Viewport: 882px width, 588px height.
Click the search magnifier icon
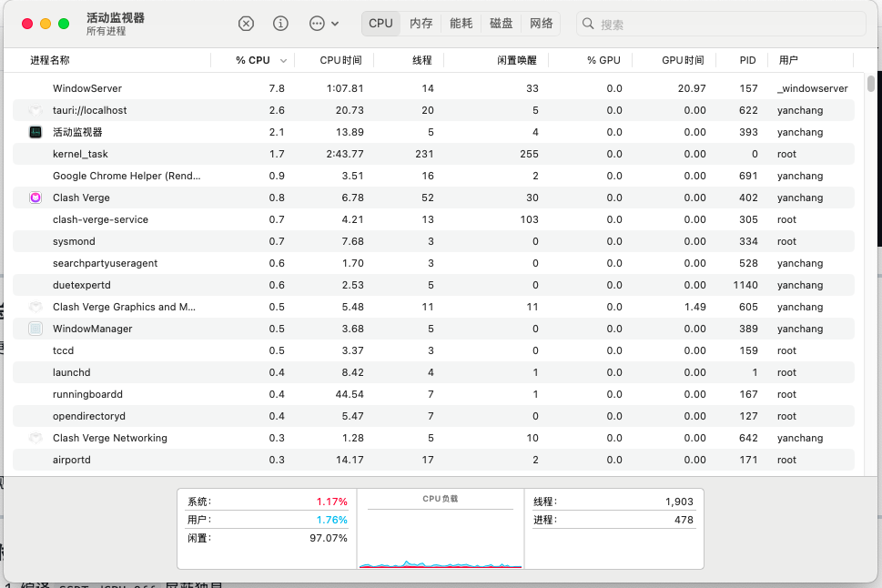[588, 23]
